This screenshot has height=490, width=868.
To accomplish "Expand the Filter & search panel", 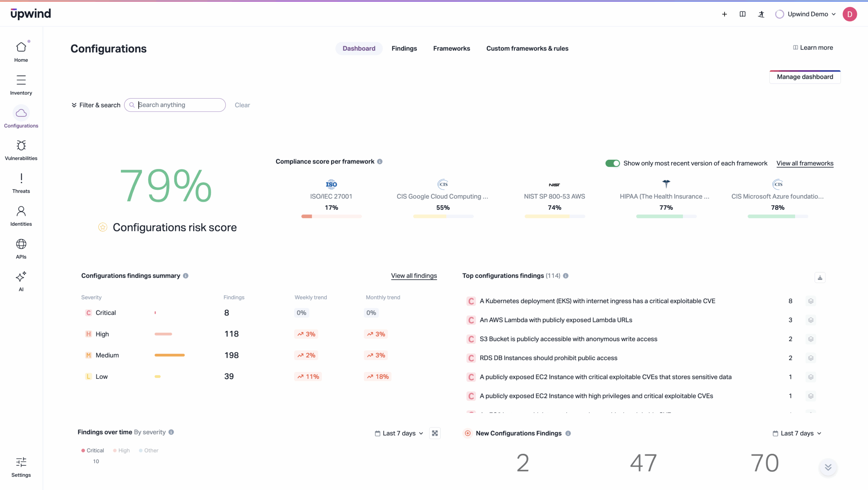I will (96, 105).
